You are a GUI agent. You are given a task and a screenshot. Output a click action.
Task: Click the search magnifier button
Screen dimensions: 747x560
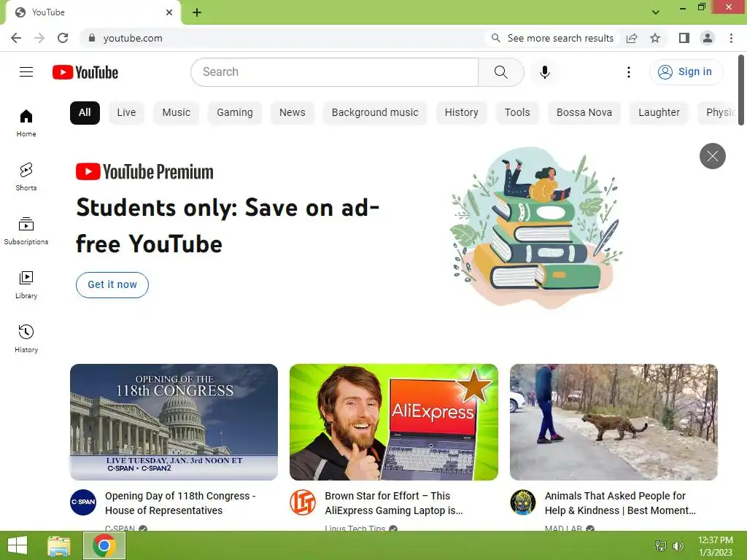click(x=500, y=72)
